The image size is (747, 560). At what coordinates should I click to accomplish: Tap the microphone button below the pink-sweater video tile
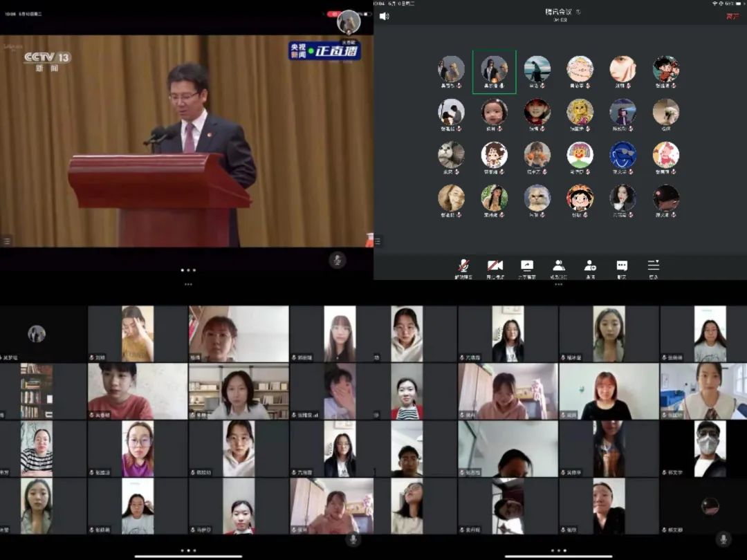pyautogui.click(x=353, y=539)
